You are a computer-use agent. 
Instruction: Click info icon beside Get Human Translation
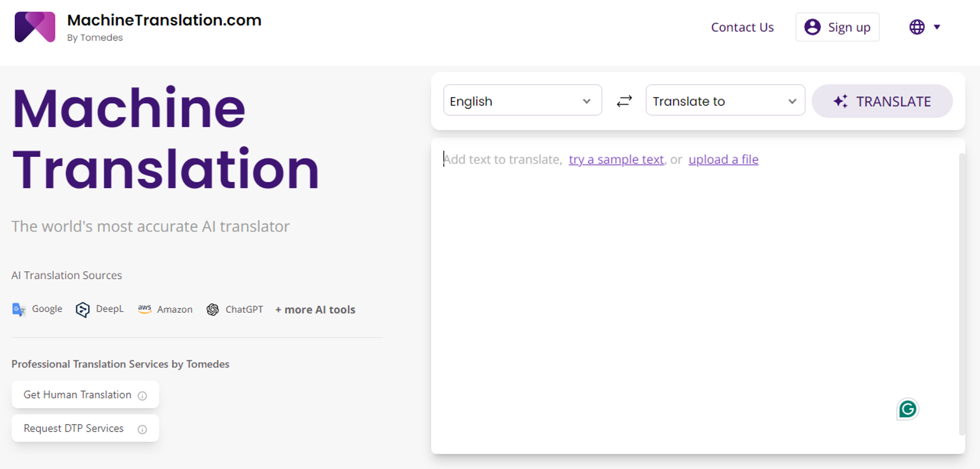(x=142, y=396)
